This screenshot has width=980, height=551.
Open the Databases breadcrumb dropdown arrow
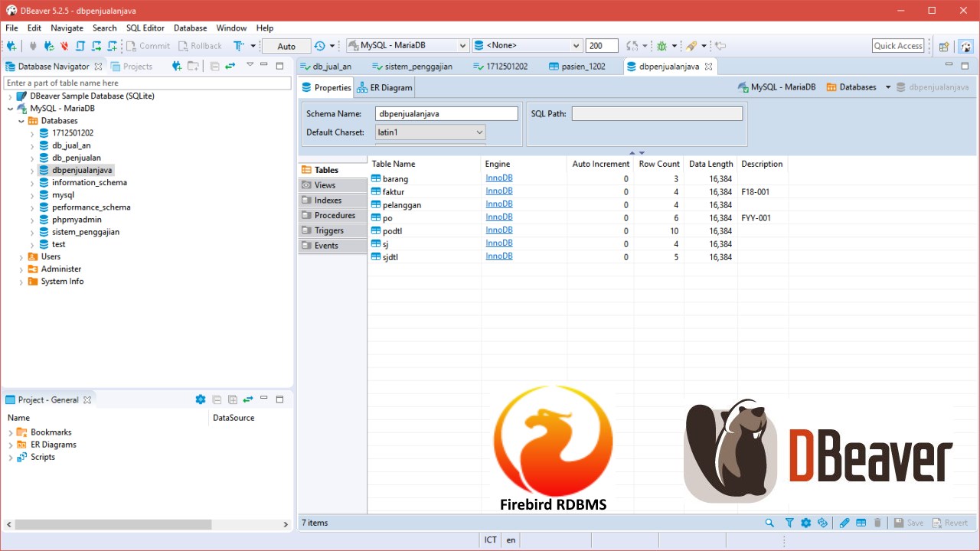click(888, 87)
